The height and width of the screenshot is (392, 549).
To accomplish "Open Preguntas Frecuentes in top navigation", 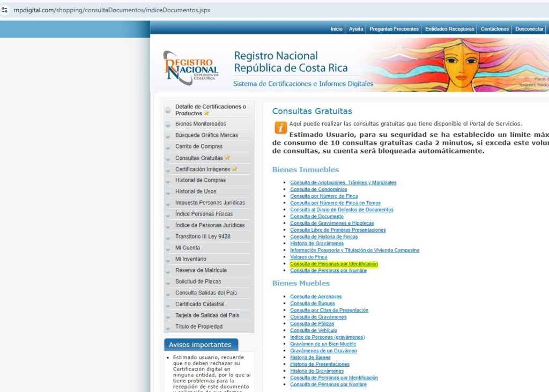I will tap(394, 29).
